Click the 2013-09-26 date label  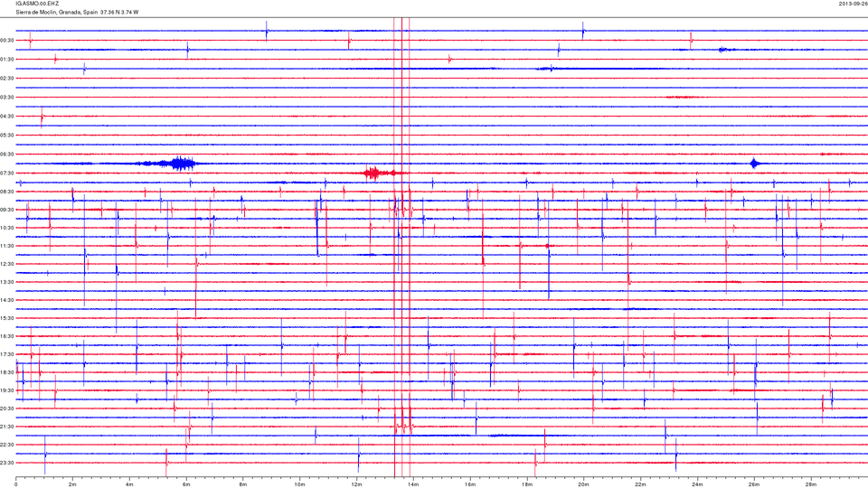point(853,4)
